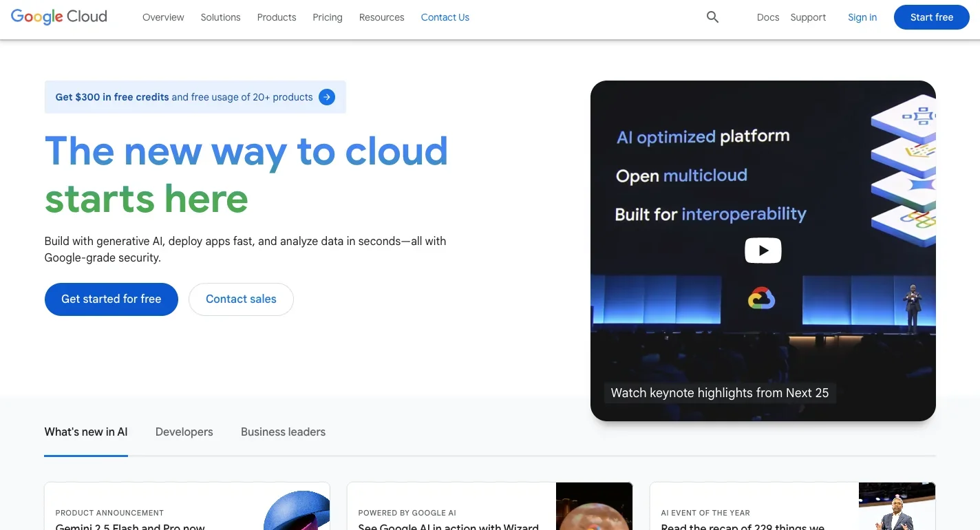Image resolution: width=980 pixels, height=530 pixels.
Task: Click the Contact sales button
Action: pyautogui.click(x=241, y=299)
